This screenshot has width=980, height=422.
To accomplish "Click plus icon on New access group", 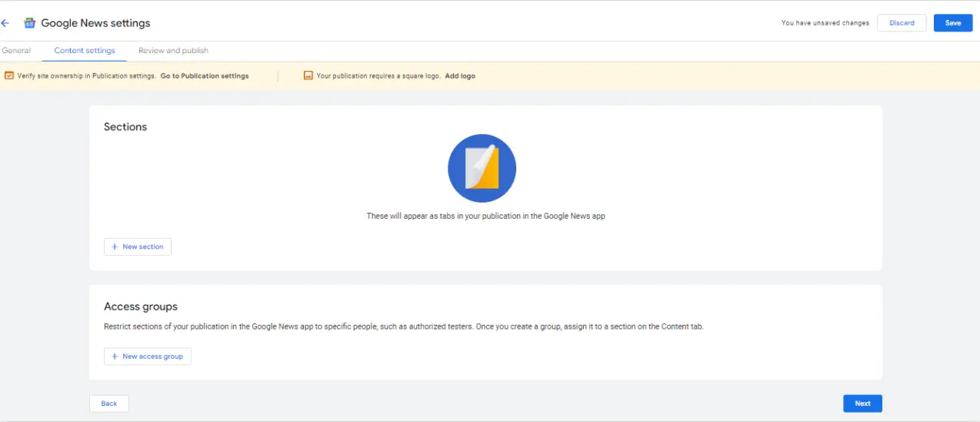I will (115, 357).
